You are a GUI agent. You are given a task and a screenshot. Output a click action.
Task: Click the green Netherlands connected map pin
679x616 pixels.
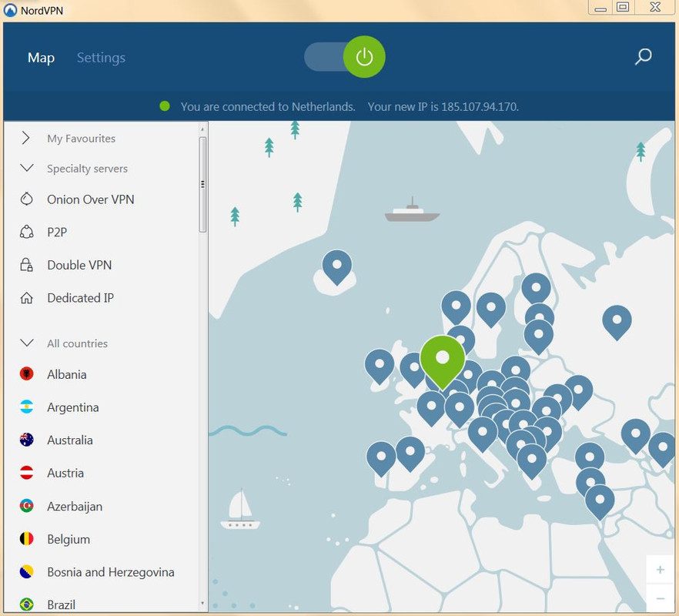(x=442, y=360)
